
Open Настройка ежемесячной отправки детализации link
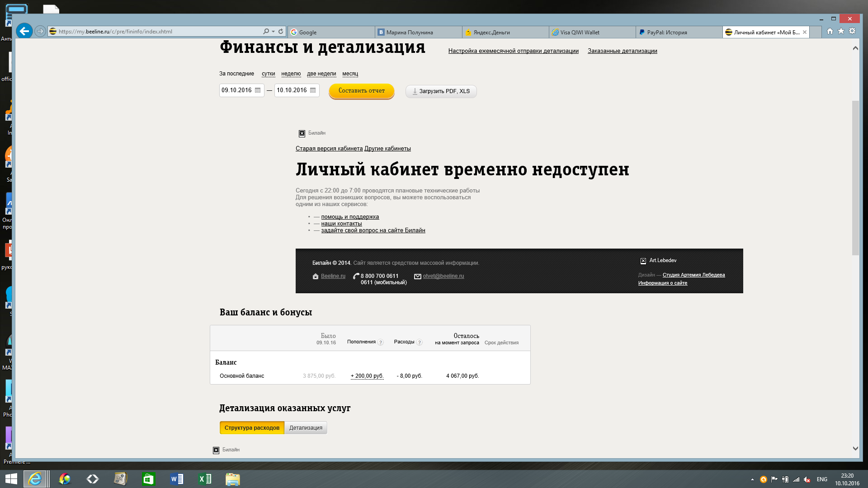[513, 51]
